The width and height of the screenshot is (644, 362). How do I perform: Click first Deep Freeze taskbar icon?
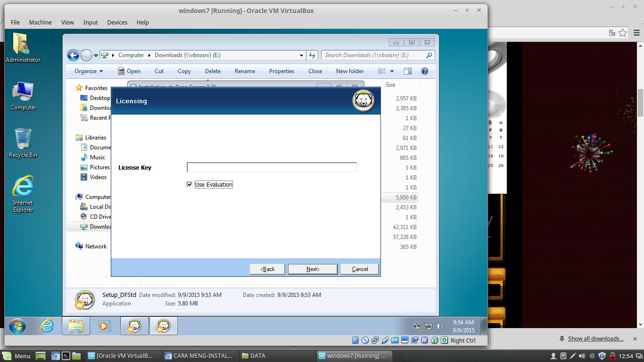[134, 326]
